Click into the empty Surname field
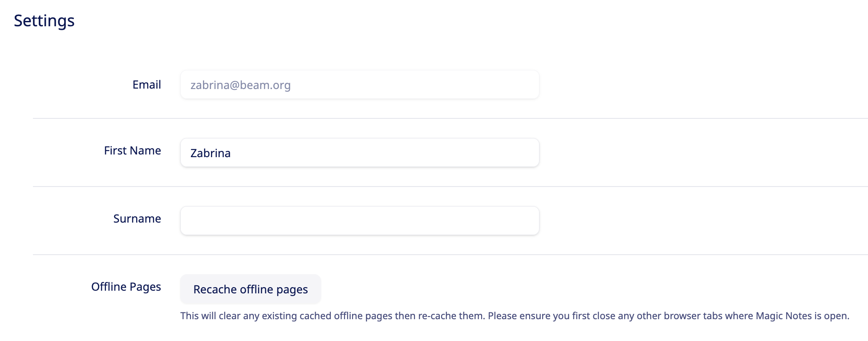Viewport: 868px width, 341px height. [x=359, y=221]
